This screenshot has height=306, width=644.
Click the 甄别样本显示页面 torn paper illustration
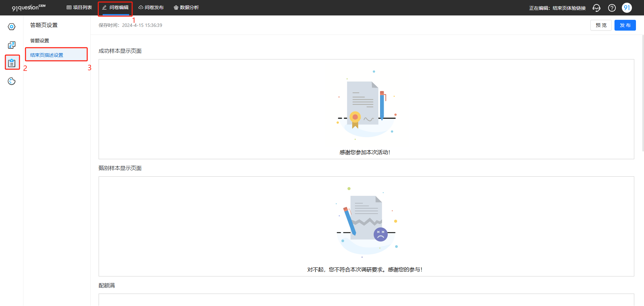click(x=367, y=222)
